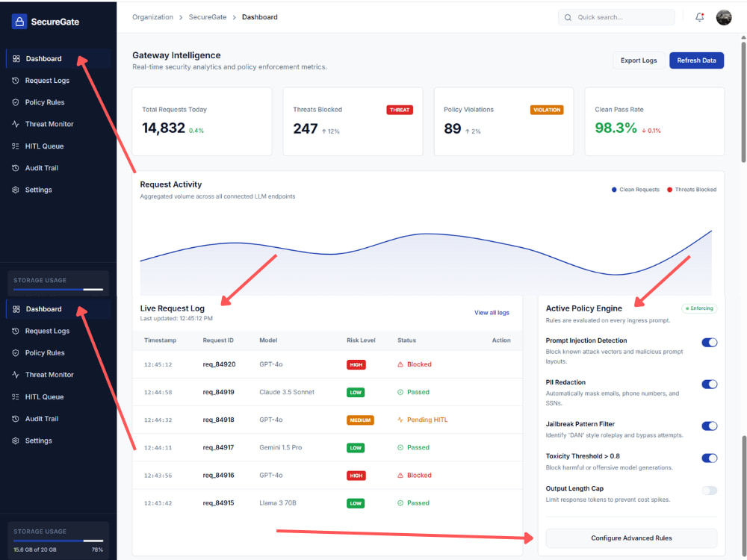Click Policy Rules shield icon in lower navigation
Image resolution: width=747 pixels, height=560 pixels.
pyautogui.click(x=15, y=353)
